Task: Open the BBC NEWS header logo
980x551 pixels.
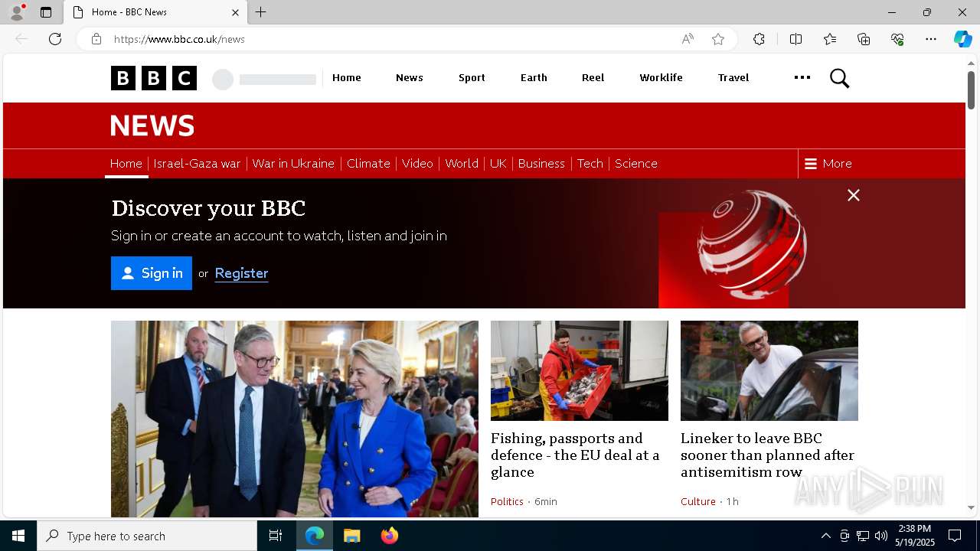Action: pos(152,126)
